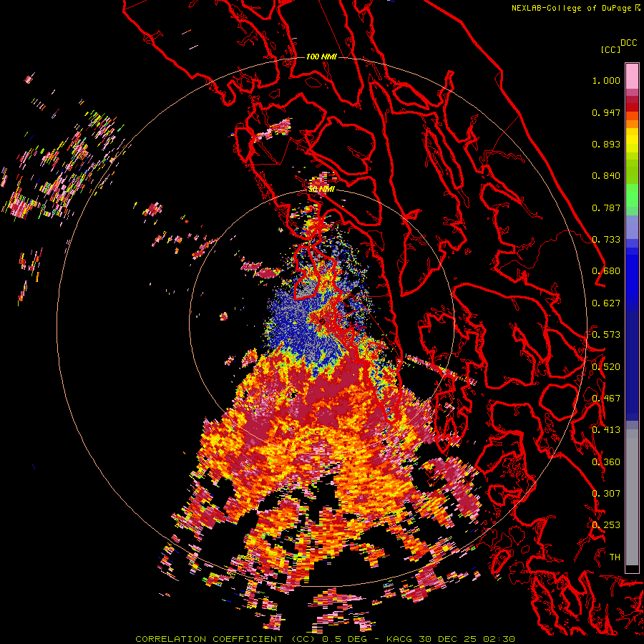The image size is (644, 644).
Task: Click the 100 NMI range ring label
Action: (321, 57)
